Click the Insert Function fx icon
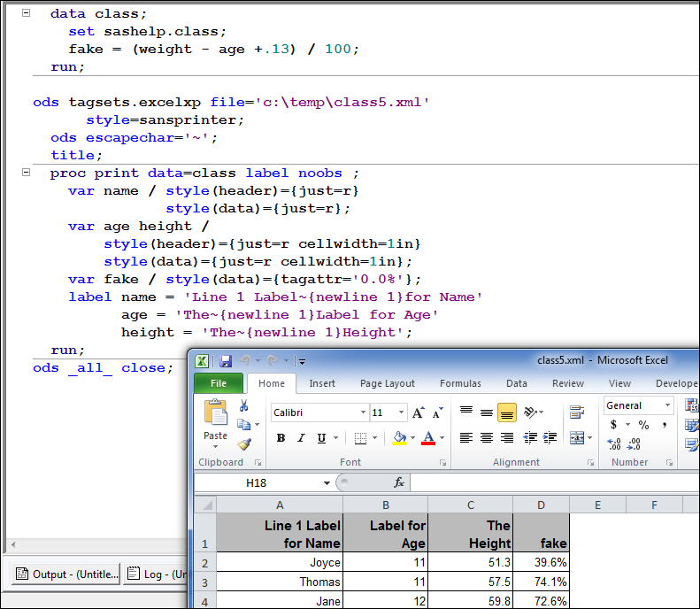This screenshot has width=700, height=609. (399, 482)
